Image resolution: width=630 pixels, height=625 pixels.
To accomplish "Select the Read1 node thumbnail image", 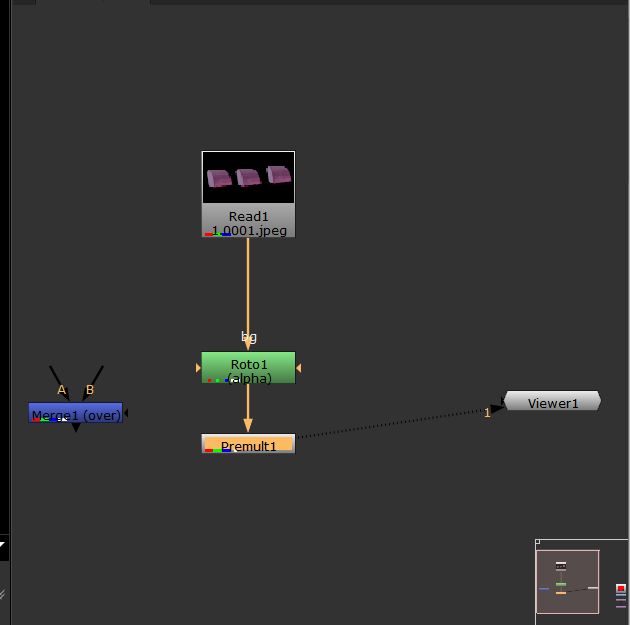I will click(x=248, y=177).
